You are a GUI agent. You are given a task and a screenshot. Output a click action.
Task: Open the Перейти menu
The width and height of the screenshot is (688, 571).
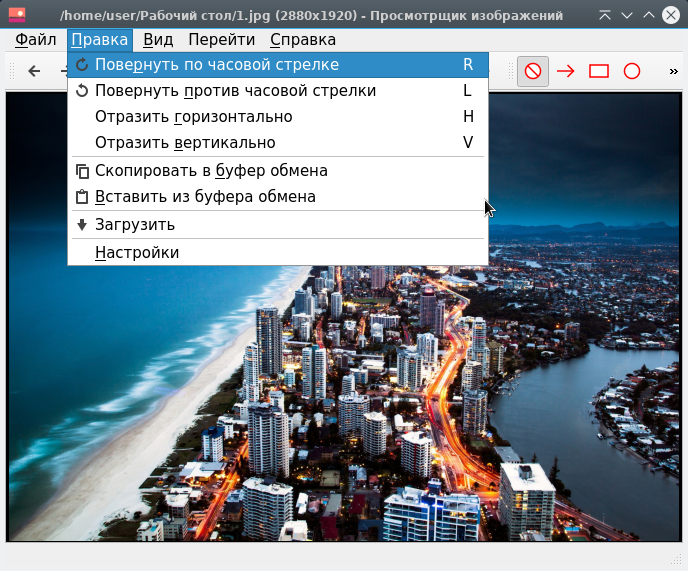[222, 40]
